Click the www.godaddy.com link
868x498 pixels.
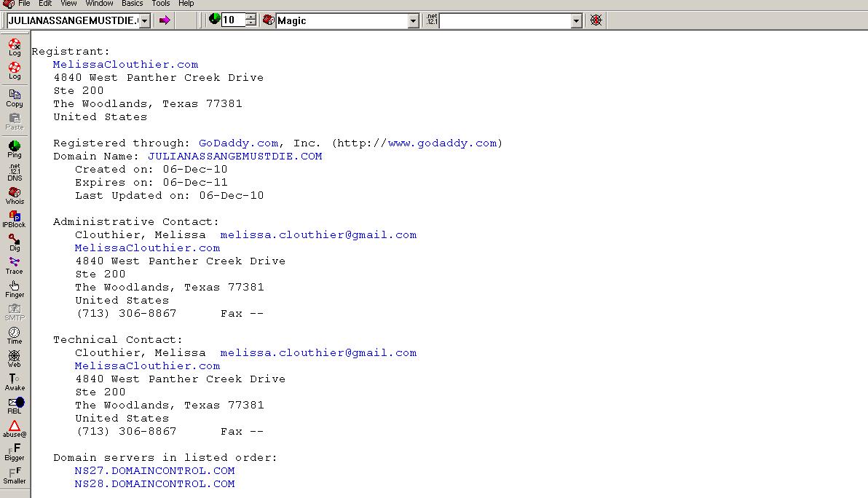(442, 143)
